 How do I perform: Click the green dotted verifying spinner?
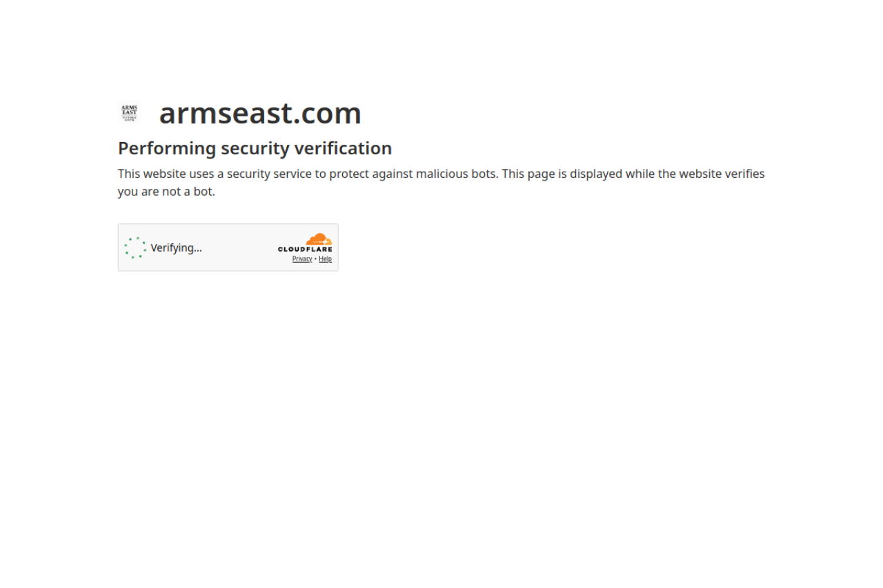pos(135,247)
